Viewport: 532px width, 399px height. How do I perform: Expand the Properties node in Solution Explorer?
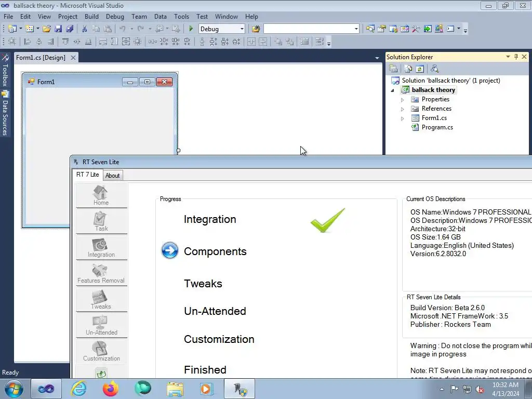coord(403,100)
